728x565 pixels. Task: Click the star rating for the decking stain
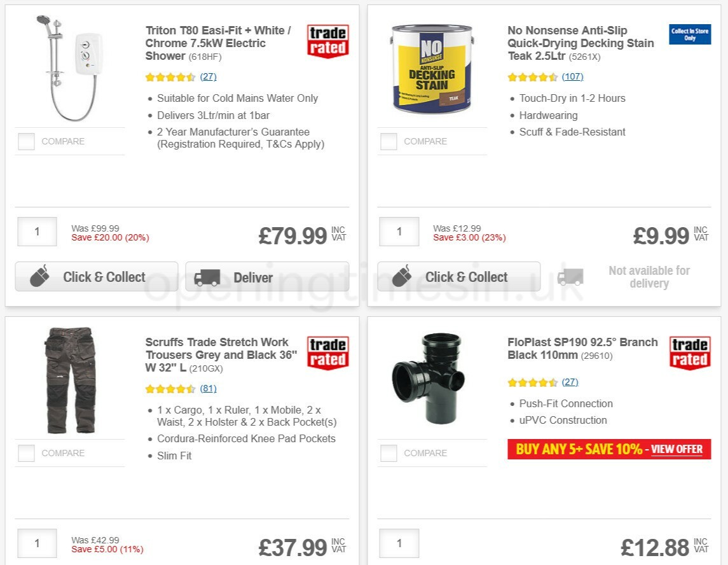[x=533, y=76]
